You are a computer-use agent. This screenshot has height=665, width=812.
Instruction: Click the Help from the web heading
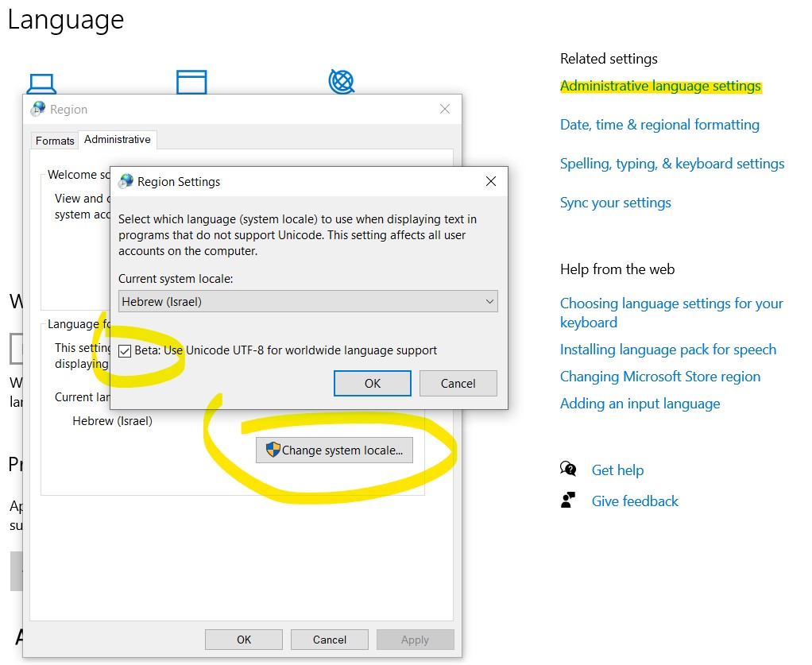coord(617,269)
